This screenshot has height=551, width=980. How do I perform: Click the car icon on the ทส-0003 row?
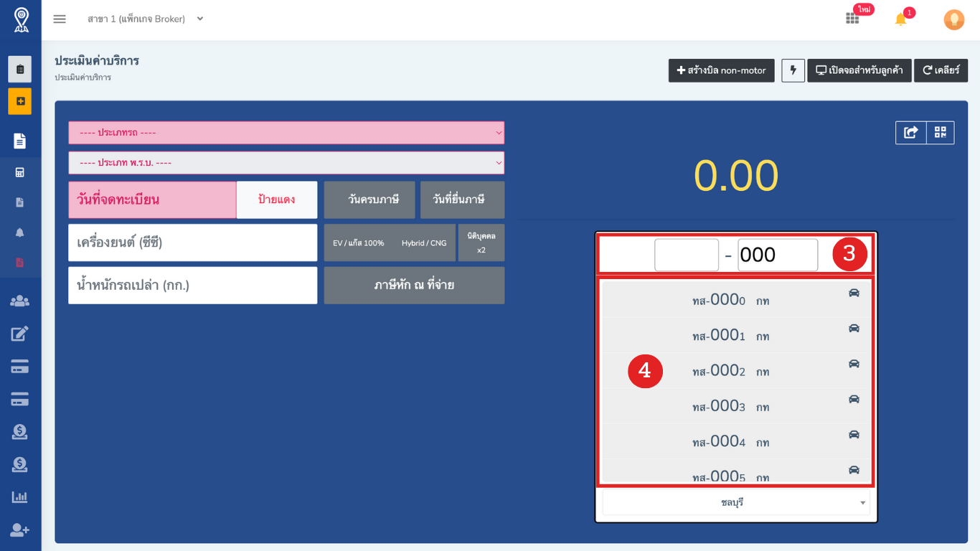click(x=854, y=399)
